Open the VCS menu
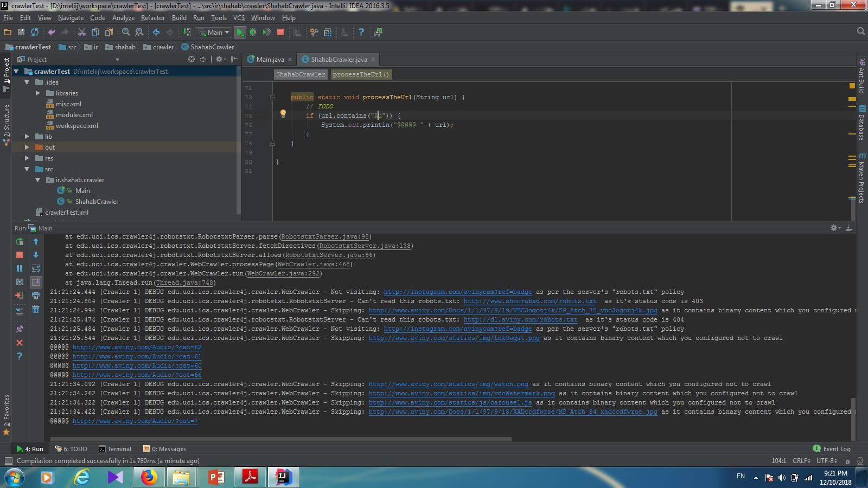The width and height of the screenshot is (868, 488). [x=239, y=18]
